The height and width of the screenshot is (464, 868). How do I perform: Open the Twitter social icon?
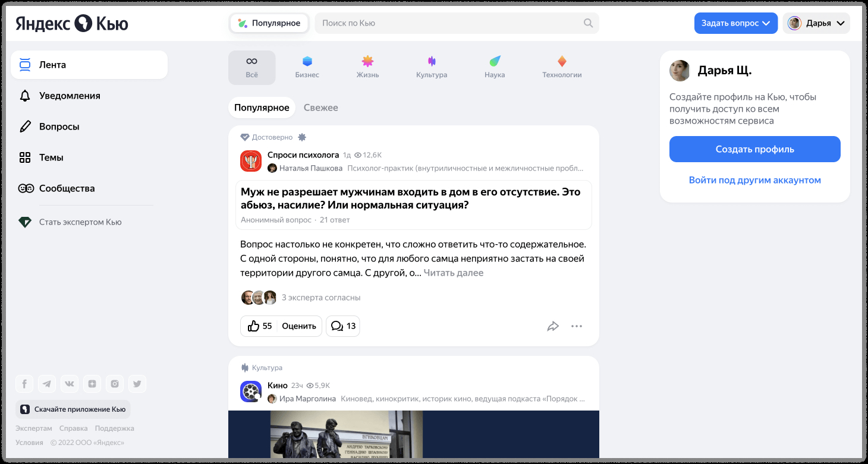coord(137,384)
